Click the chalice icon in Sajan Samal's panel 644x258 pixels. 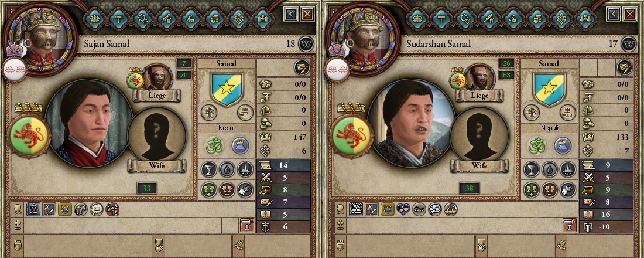click(208, 169)
